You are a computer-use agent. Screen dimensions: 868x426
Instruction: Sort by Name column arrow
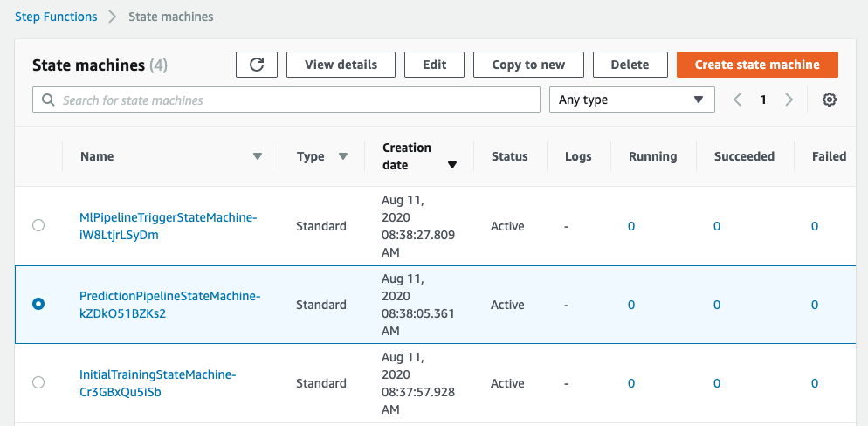tap(258, 156)
